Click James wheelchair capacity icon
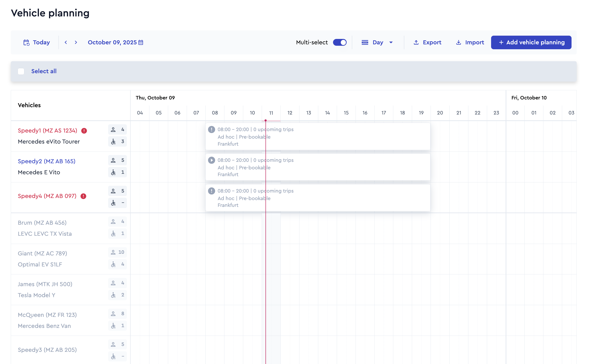Image resolution: width=591 pixels, height=364 pixels. (x=113, y=295)
